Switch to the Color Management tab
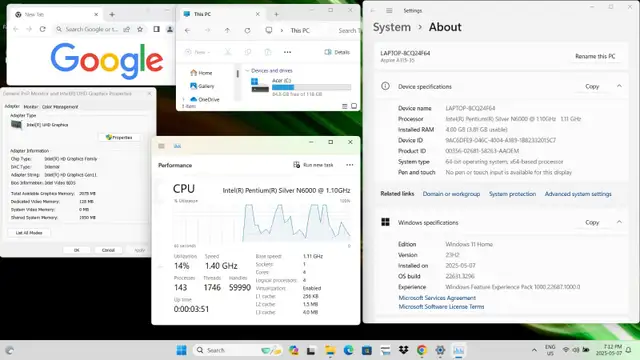640x360 pixels. pyautogui.click(x=60, y=107)
